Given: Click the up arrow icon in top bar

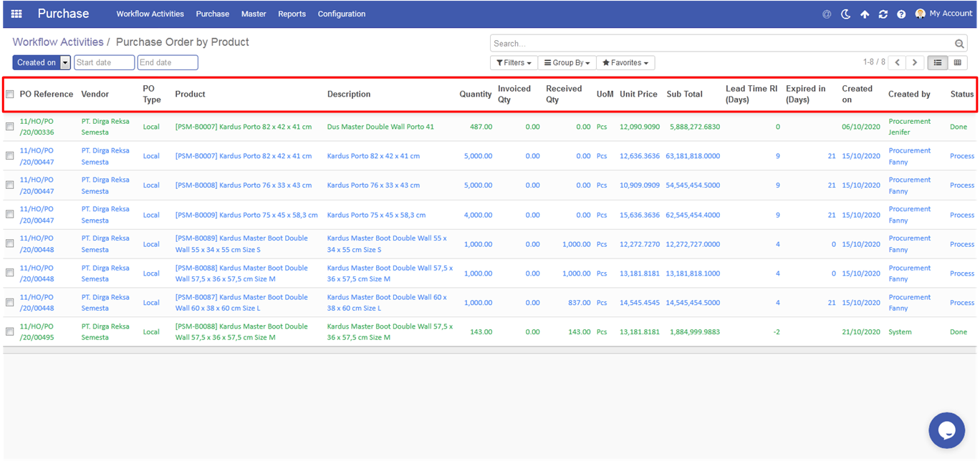Looking at the screenshot, I should pyautogui.click(x=865, y=14).
